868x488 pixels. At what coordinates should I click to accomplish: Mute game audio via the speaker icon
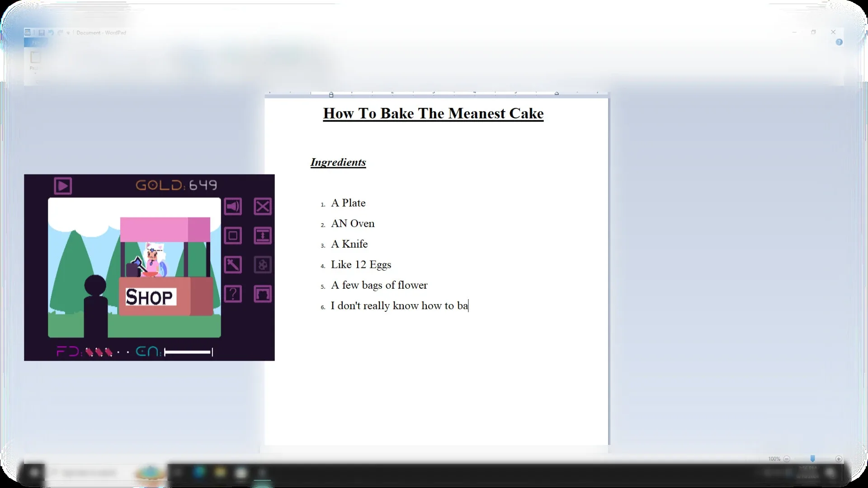click(233, 206)
